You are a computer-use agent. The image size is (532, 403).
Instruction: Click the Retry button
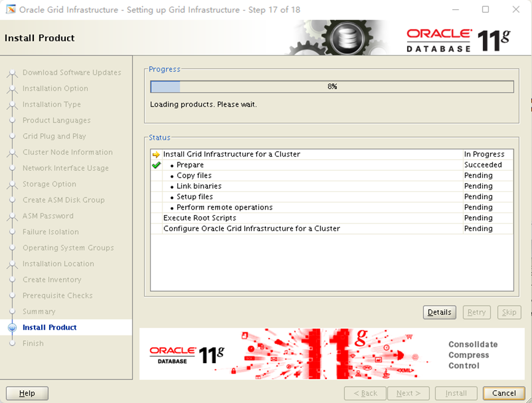(x=477, y=312)
